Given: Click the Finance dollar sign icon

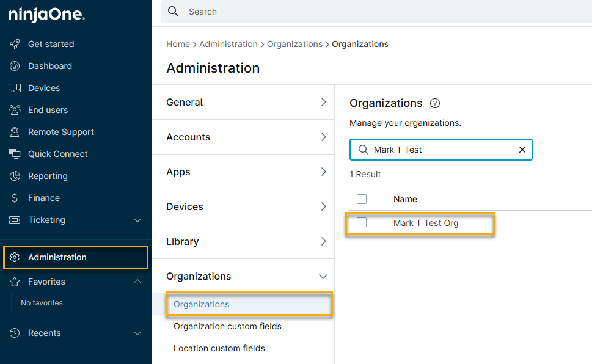Looking at the screenshot, I should click(x=15, y=198).
